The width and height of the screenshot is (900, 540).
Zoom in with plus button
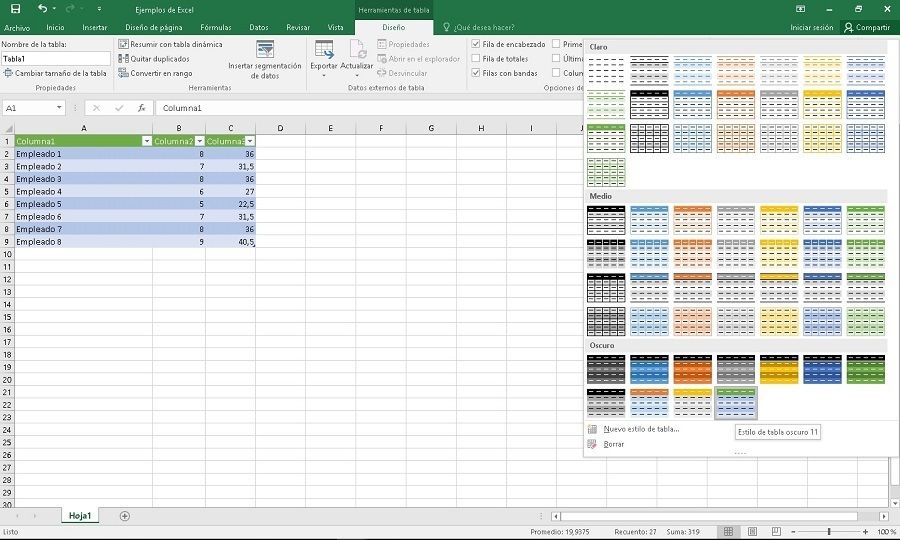[866, 532]
